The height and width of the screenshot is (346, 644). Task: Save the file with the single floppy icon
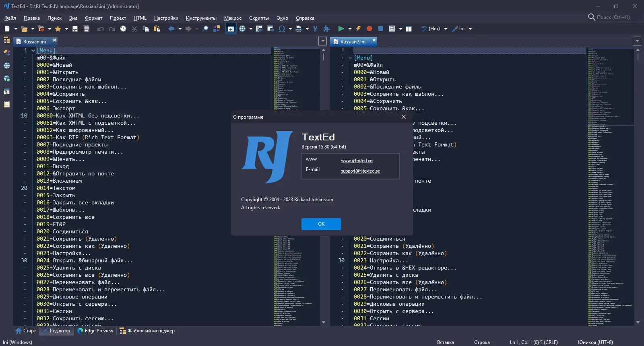(75, 29)
